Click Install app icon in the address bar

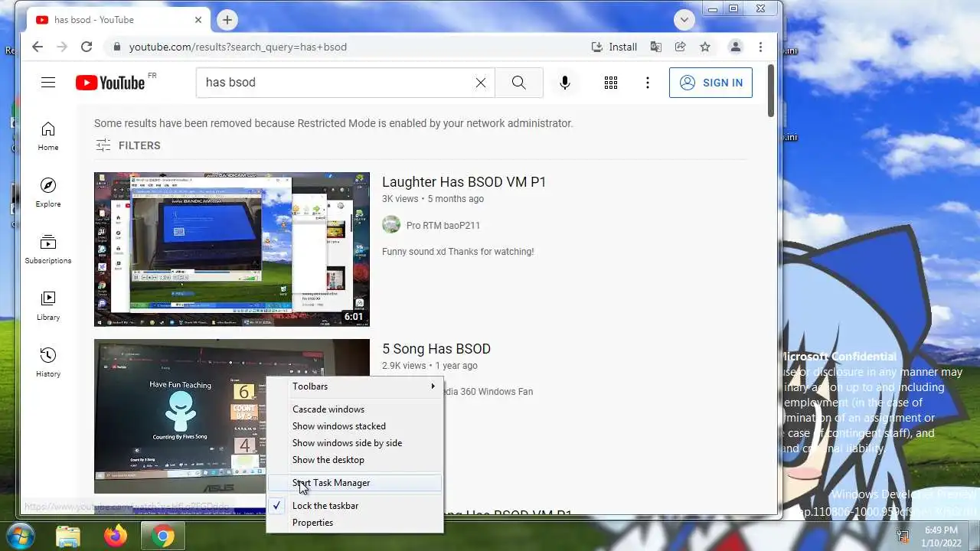pyautogui.click(x=614, y=47)
